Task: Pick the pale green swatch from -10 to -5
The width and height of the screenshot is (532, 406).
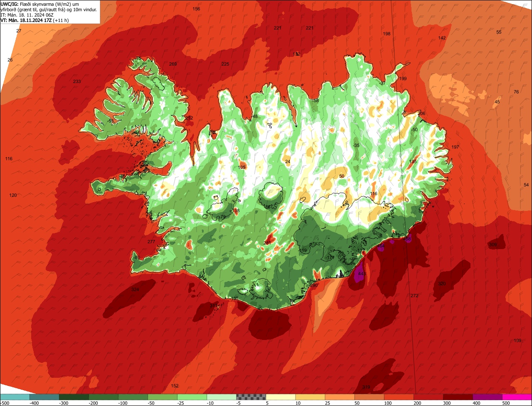Action: (x=222, y=397)
